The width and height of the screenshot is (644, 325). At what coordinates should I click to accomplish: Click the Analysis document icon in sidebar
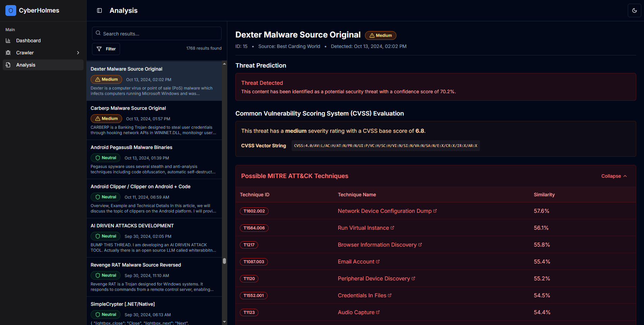point(8,65)
